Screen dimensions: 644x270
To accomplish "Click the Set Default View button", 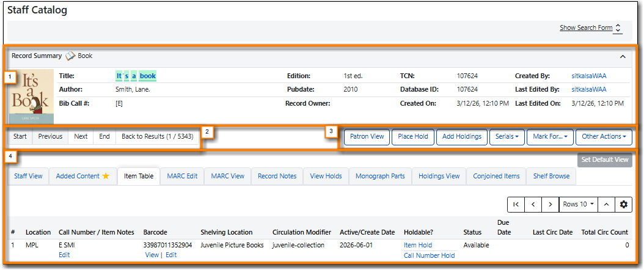I will click(x=605, y=159).
